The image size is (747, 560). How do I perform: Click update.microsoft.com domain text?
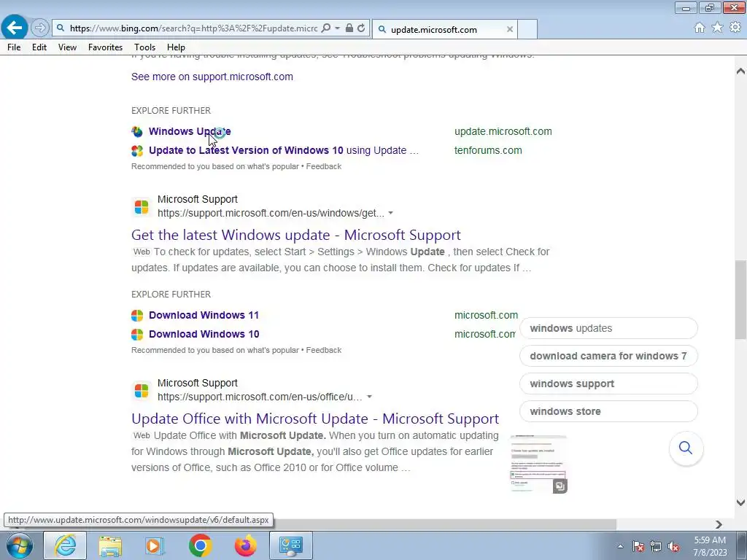(x=503, y=131)
